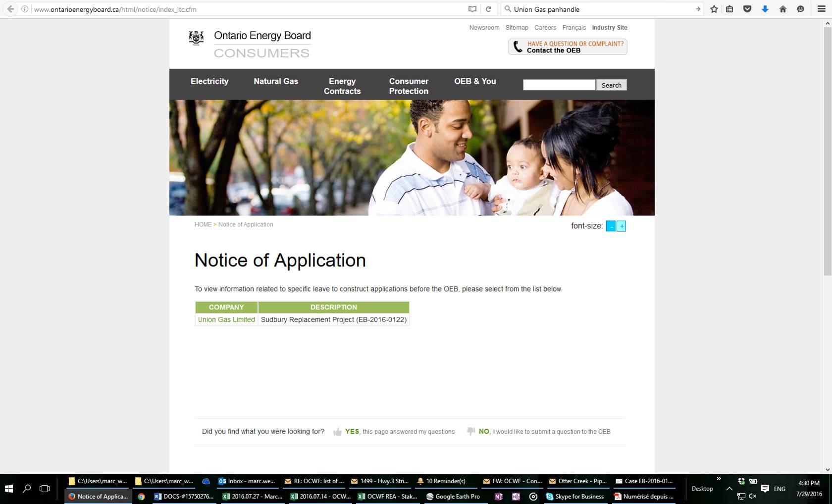Switch to Français language link
Screen dimensions: 832x504
[x=574, y=28]
